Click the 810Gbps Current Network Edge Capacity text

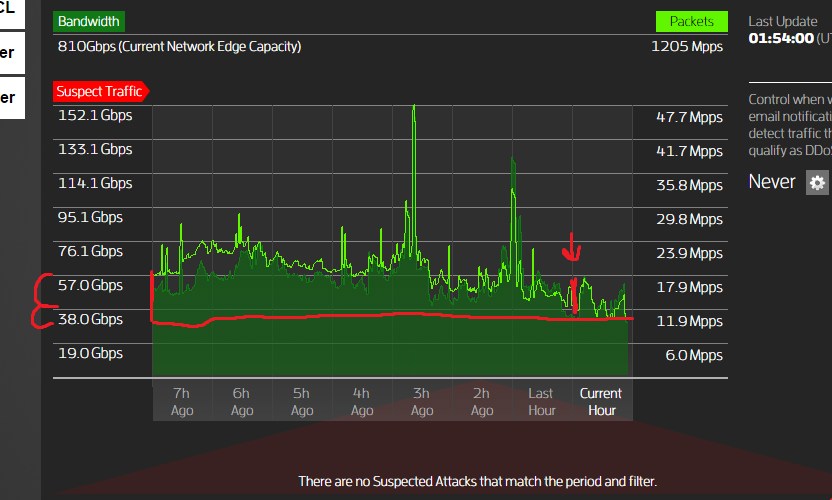point(179,47)
